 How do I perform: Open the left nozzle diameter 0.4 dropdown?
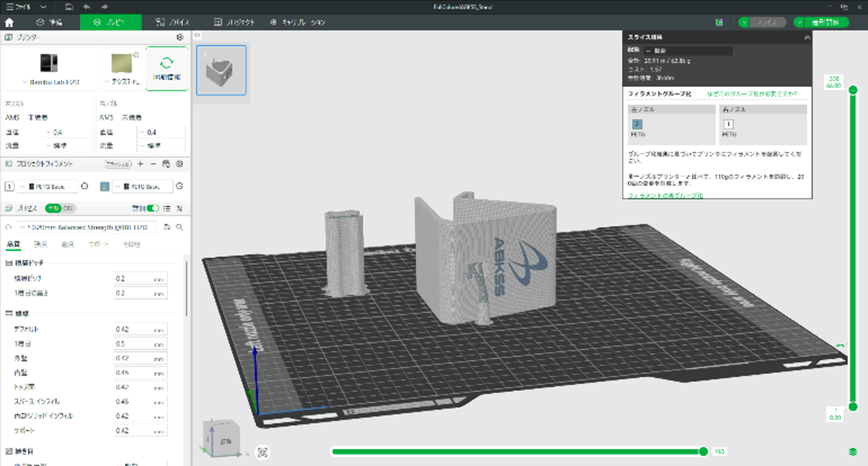pos(67,133)
